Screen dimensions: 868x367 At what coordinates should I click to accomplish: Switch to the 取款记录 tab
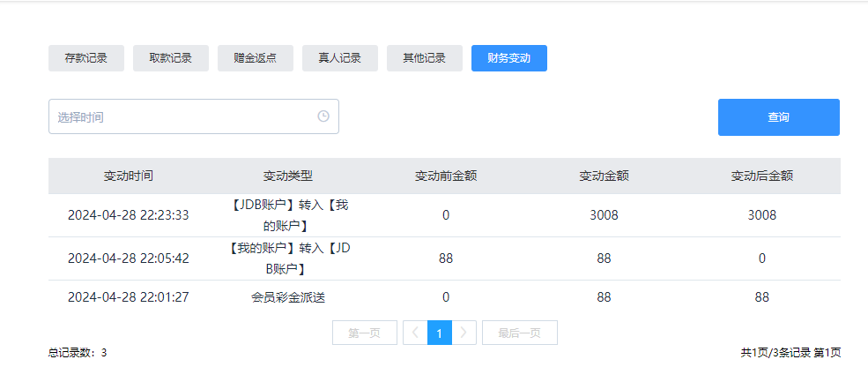pos(171,58)
